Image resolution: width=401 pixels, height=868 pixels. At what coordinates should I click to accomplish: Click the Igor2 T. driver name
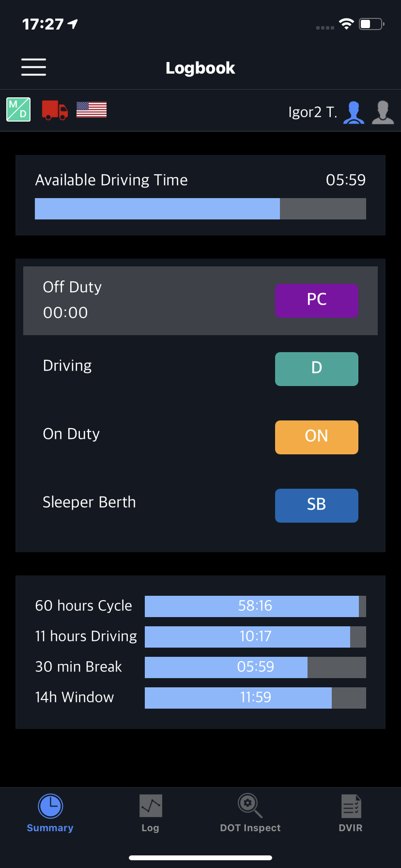click(x=313, y=111)
